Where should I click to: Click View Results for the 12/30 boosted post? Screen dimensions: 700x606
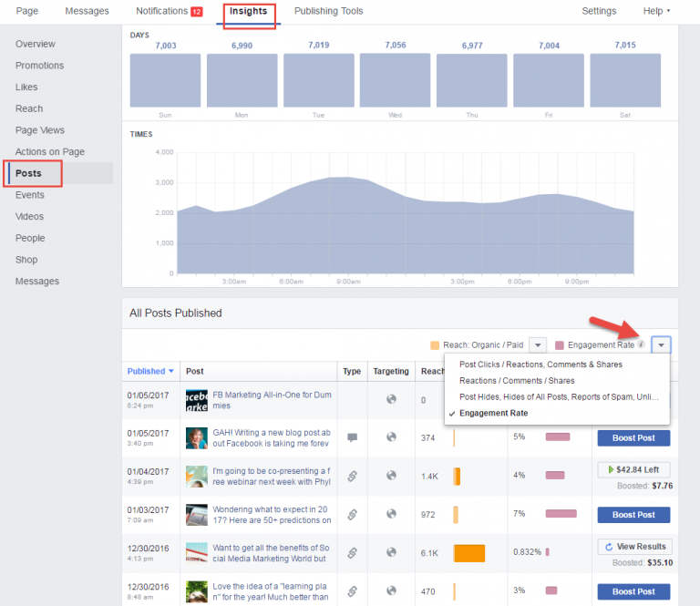pos(634,547)
